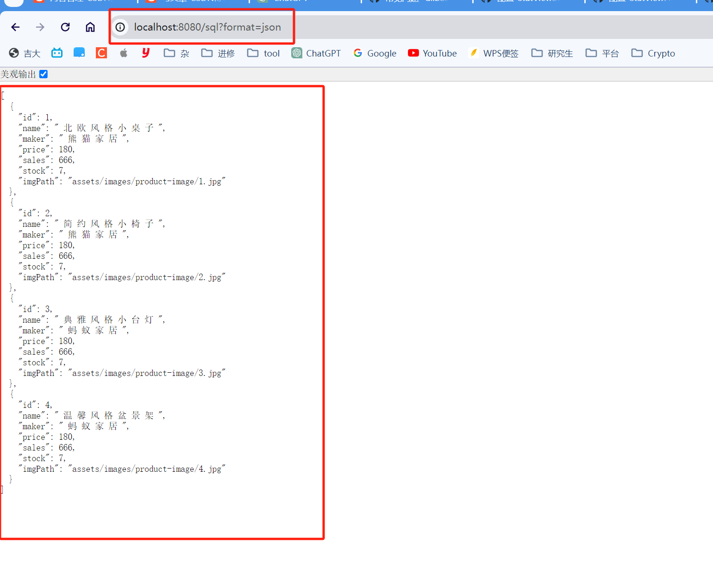Open the tool bookmarks folder

point(263,53)
